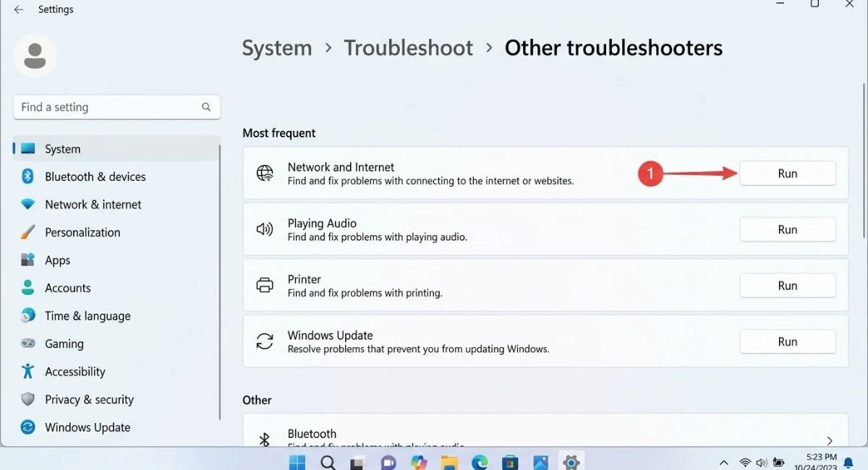The image size is (868, 470).
Task: Open Privacy & security settings
Action: 116,399
